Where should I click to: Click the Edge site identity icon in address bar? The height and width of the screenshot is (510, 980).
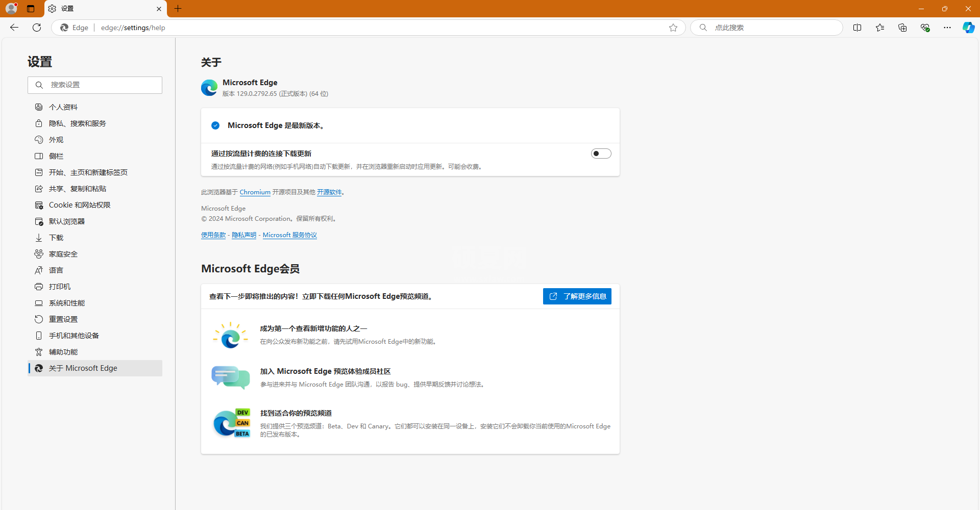pyautogui.click(x=64, y=28)
